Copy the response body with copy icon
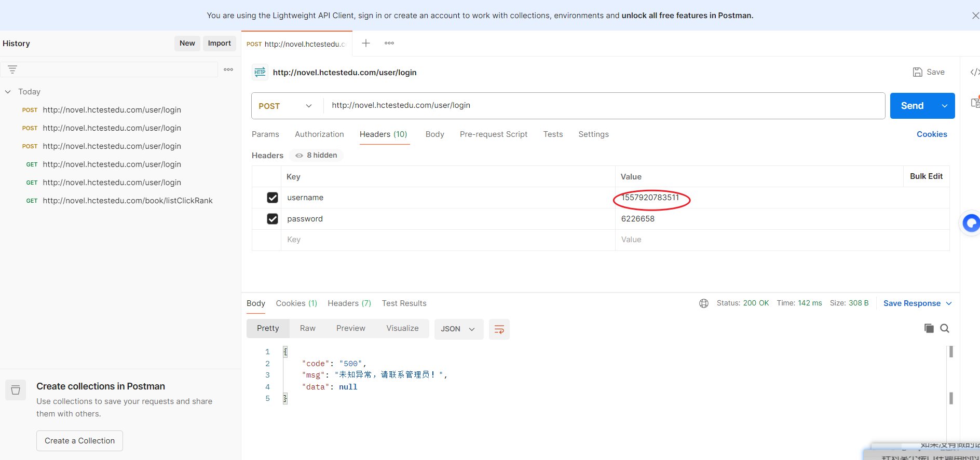 (x=929, y=328)
